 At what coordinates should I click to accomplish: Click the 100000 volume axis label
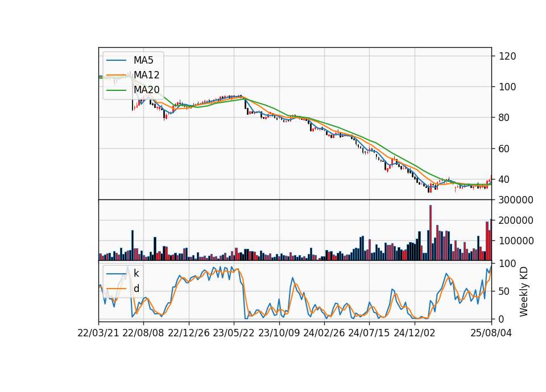point(516,241)
